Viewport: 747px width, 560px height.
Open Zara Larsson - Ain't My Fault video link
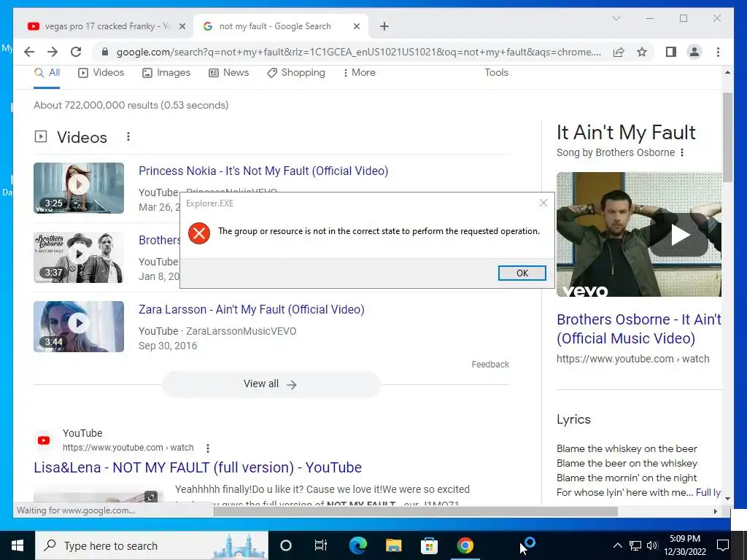pos(252,309)
